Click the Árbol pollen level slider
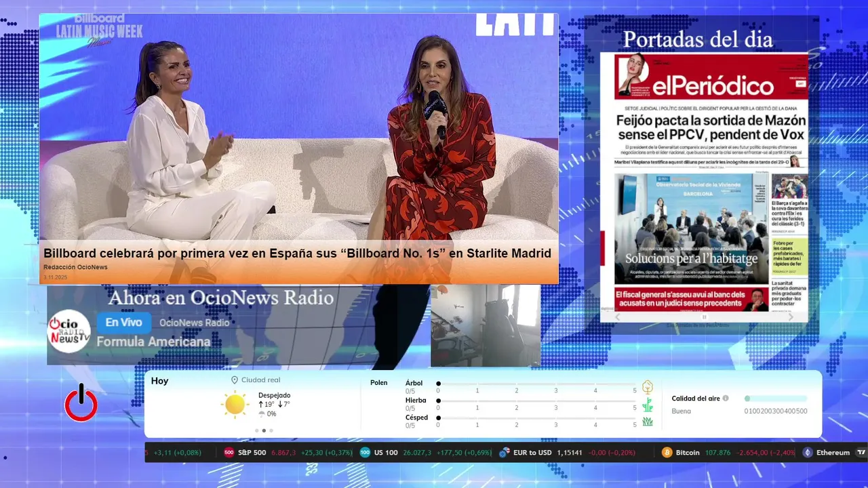868x488 pixels. pyautogui.click(x=536, y=384)
